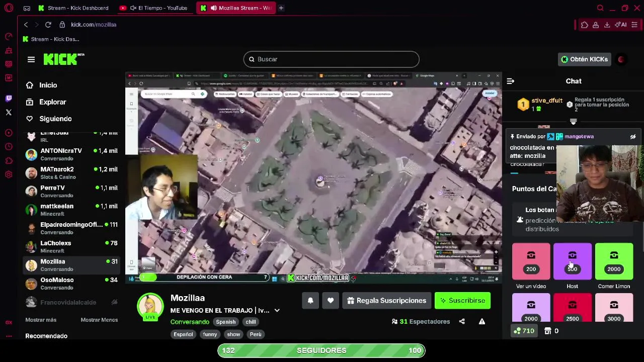Viewport: 644px width, 362px height.
Task: Open the toolbar extensions puzzle icon
Action: [584, 25]
